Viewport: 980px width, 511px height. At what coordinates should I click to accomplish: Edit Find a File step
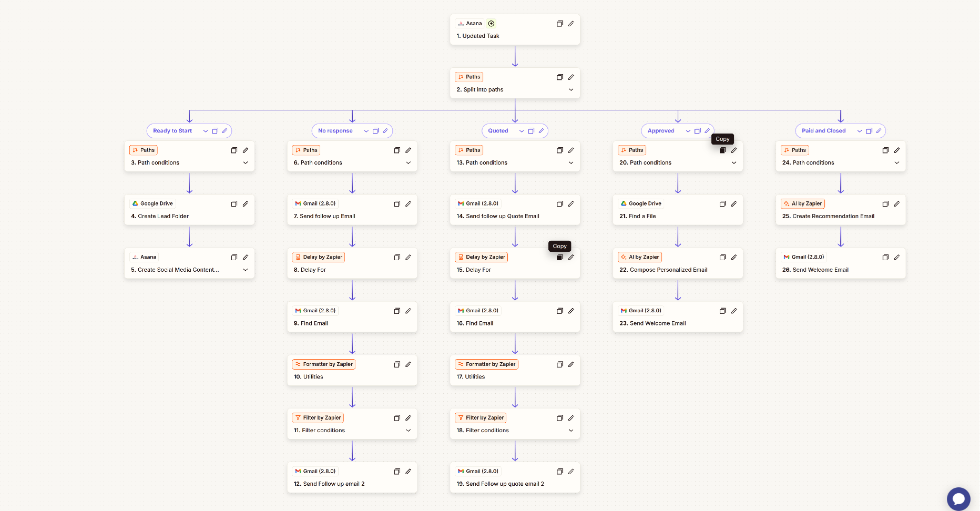[734, 204]
